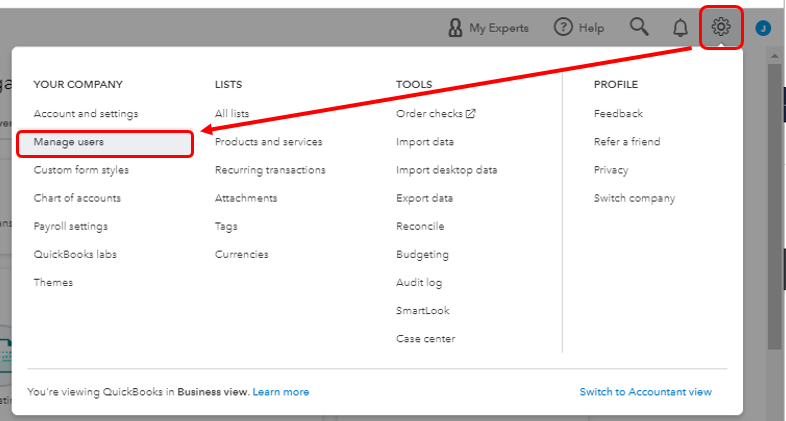Select Products and services
This screenshot has width=786, height=421.
tap(268, 142)
